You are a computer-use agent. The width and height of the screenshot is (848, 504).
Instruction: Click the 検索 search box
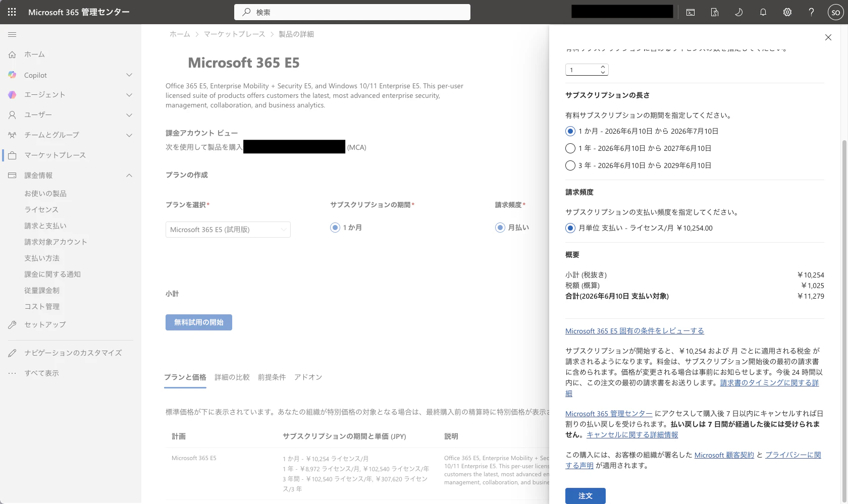tap(352, 12)
